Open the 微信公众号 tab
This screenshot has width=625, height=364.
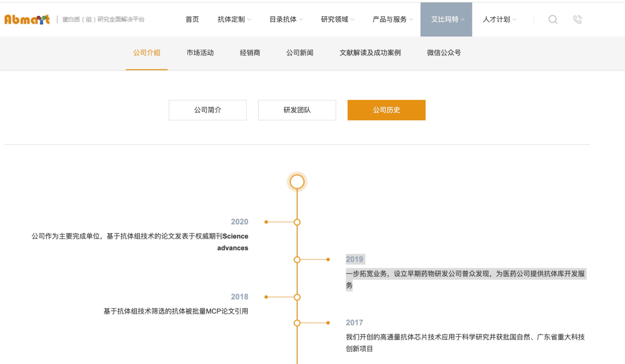(444, 53)
